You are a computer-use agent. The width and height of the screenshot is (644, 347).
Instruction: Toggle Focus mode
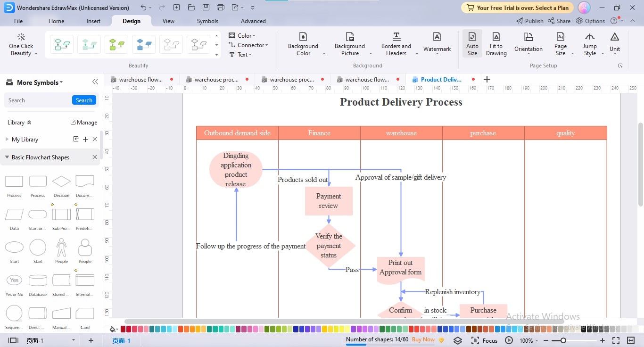484,340
